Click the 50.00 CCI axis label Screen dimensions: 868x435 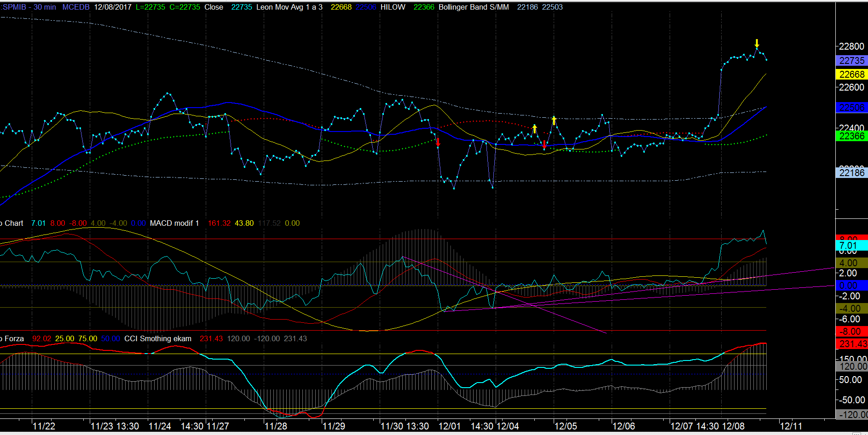click(851, 380)
